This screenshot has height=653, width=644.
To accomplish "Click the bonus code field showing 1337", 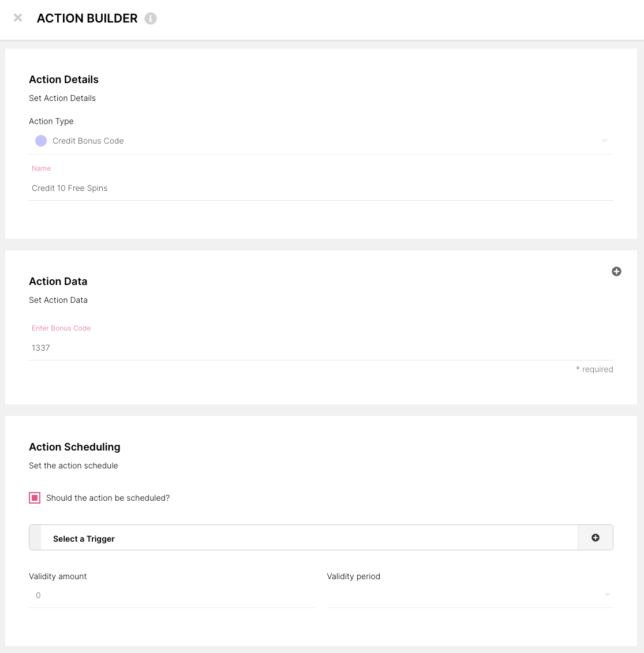I will [x=320, y=348].
